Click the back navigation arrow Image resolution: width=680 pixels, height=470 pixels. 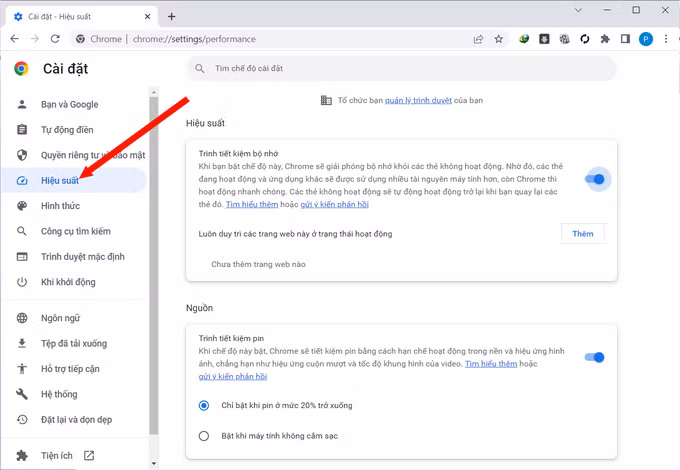point(14,39)
